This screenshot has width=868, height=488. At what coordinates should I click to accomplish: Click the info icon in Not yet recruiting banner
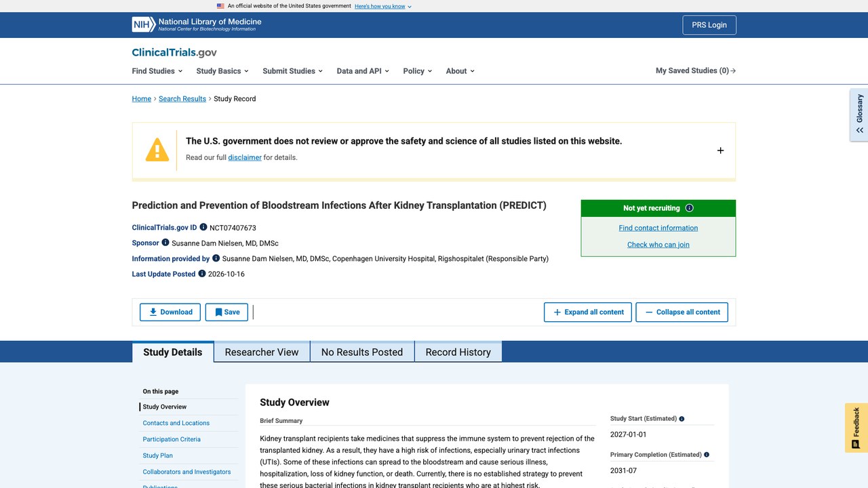pyautogui.click(x=690, y=208)
